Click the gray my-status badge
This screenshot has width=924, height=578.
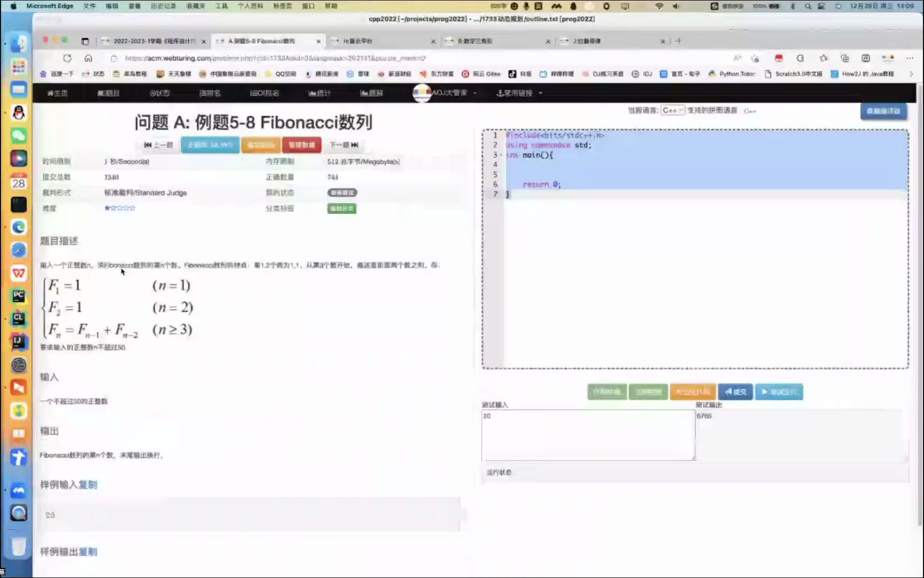[x=342, y=193]
